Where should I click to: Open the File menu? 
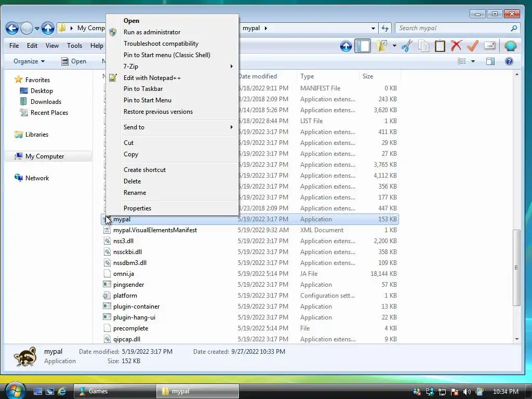coord(14,46)
